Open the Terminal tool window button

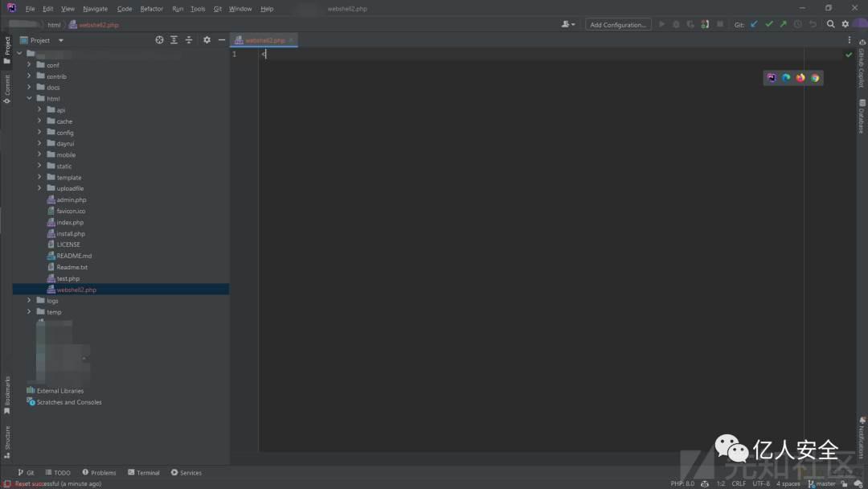point(143,472)
